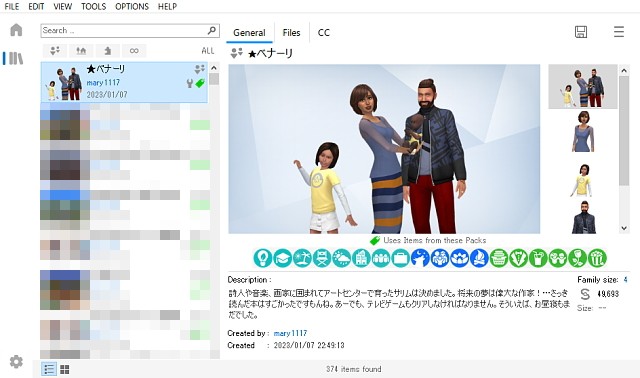Open the HELP menu
This screenshot has height=378, width=640.
(x=167, y=7)
